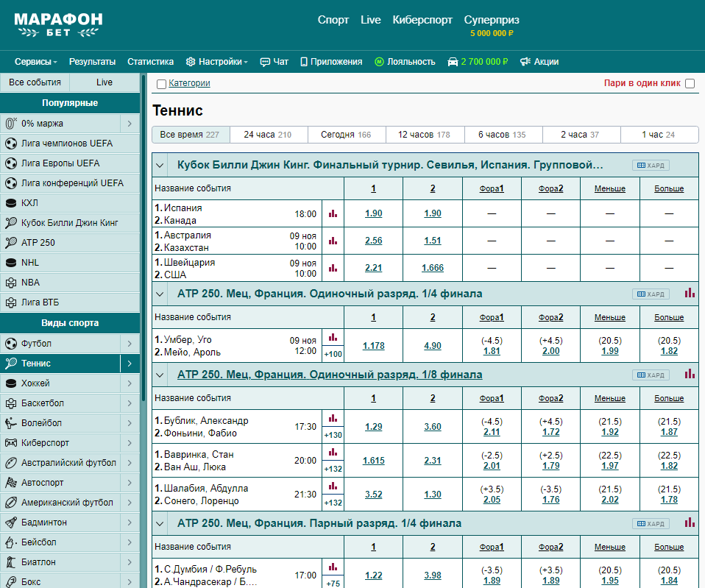Open tournament stats icon for ATP 250 Одиночный 1/4 финала
This screenshot has height=588, width=705.
pos(690,293)
